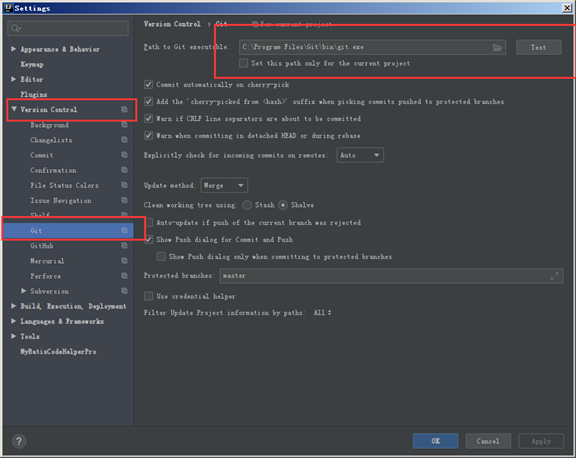
Task: Click project-level icon next to Confirmation
Action: click(x=124, y=170)
